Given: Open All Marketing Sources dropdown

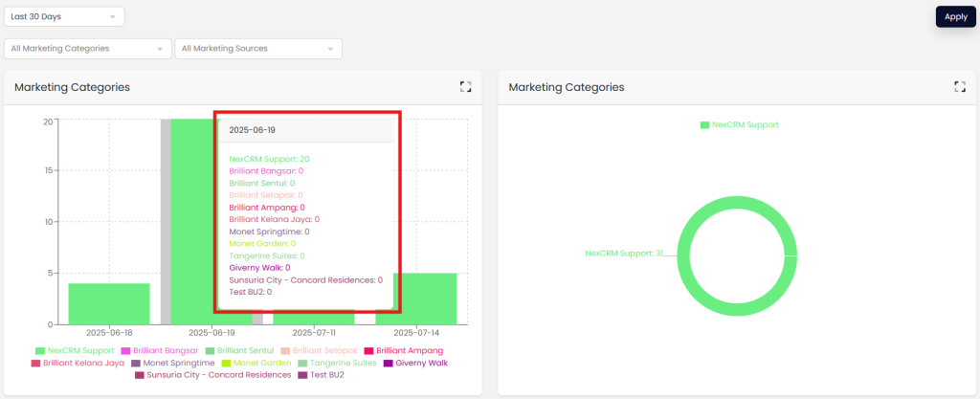Looking at the screenshot, I should [x=258, y=49].
